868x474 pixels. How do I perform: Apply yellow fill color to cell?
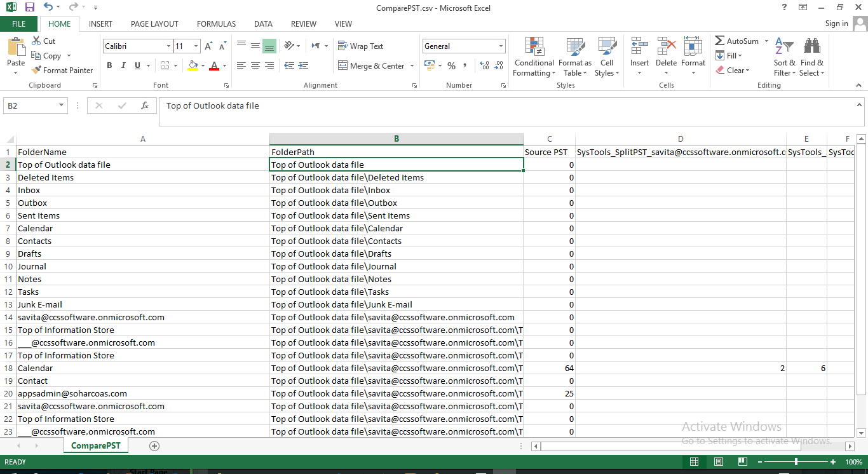(193, 65)
